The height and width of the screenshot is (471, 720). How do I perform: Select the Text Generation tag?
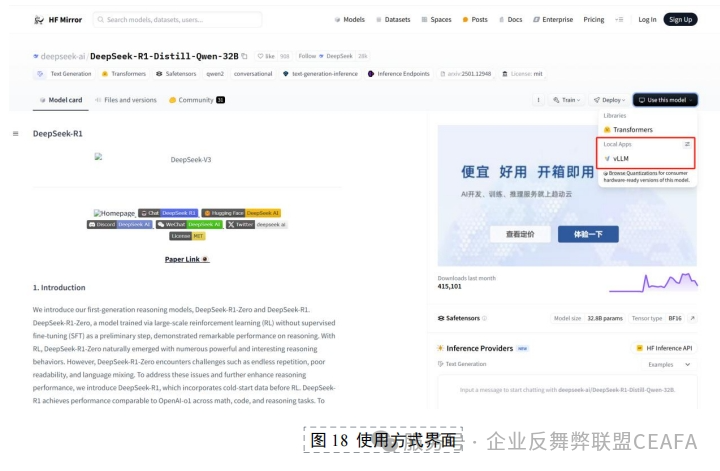click(64, 74)
